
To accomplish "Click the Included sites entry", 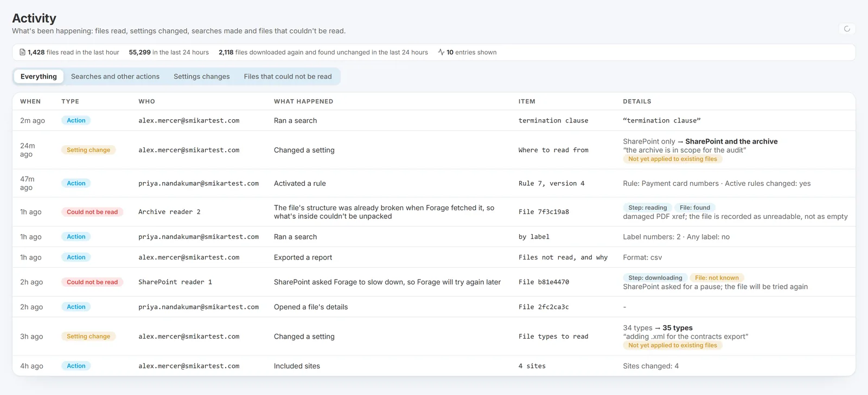I will pyautogui.click(x=297, y=366).
